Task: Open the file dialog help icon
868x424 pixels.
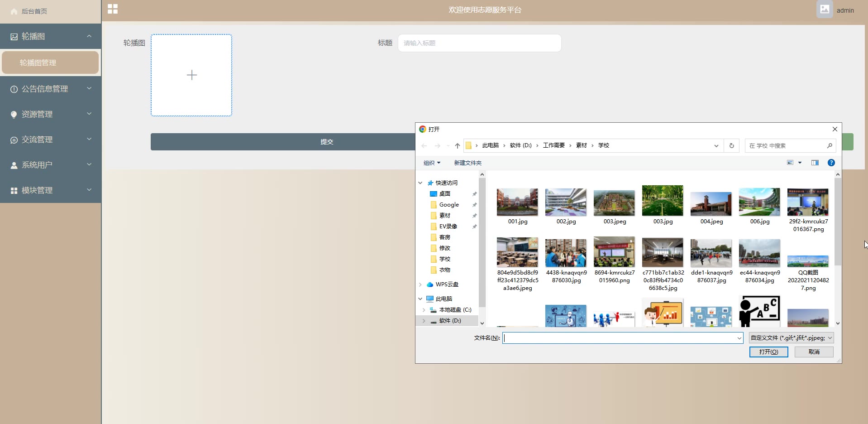Action: pos(831,163)
